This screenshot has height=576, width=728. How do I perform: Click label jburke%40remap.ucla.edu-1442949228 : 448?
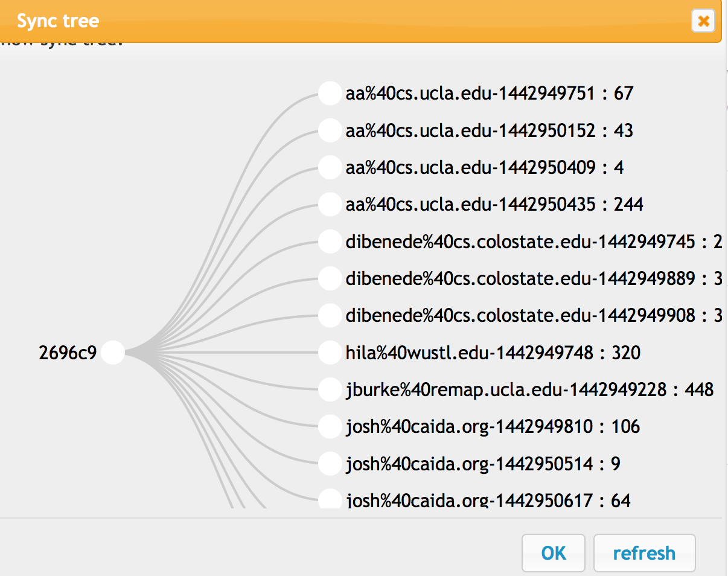(530, 389)
